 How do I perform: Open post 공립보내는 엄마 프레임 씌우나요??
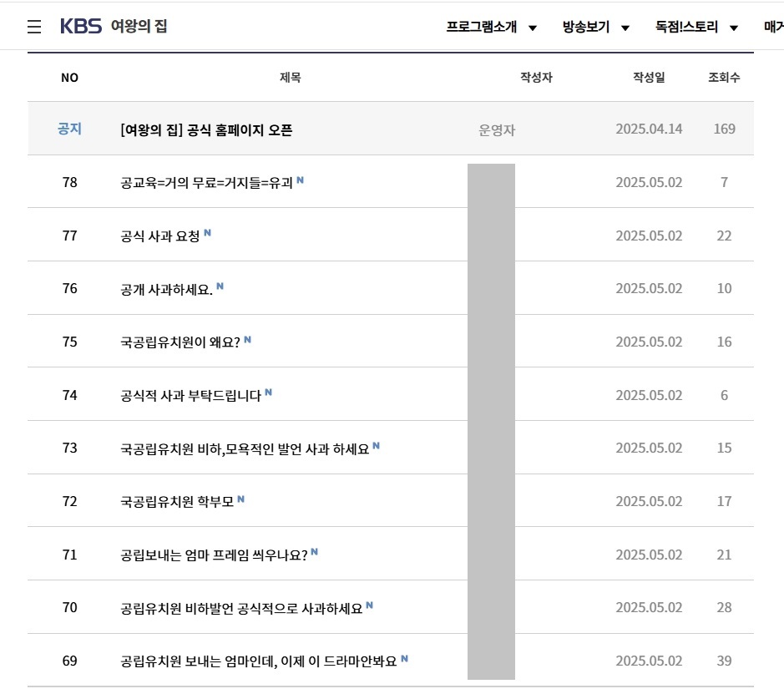214,555
